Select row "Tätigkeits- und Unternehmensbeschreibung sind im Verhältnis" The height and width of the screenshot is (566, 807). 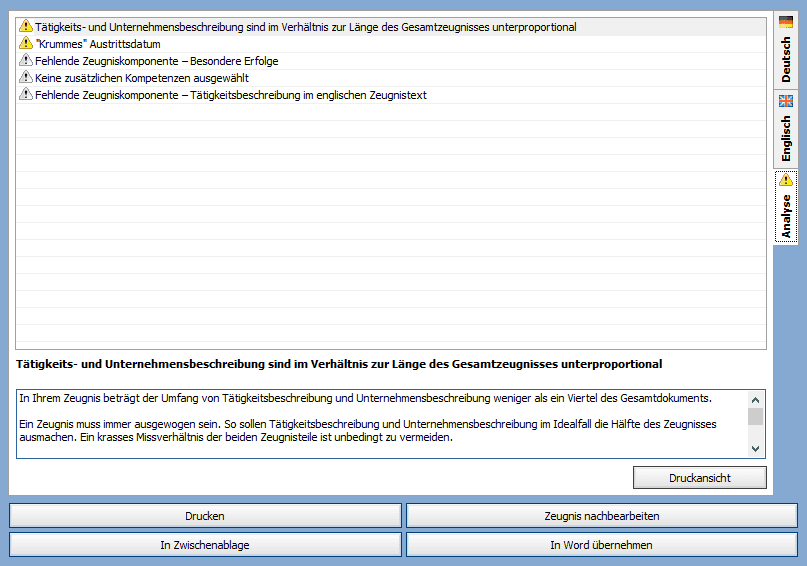tap(391, 27)
